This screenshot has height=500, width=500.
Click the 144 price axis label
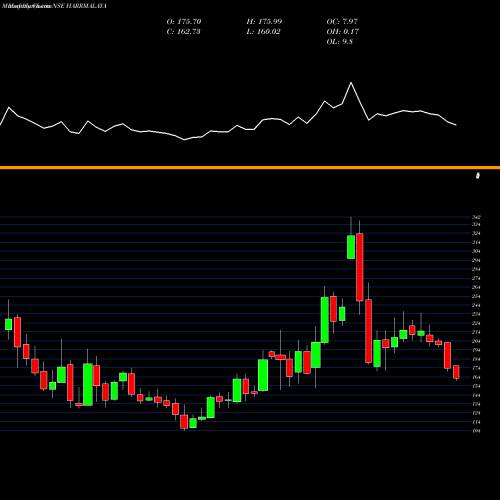pyautogui.click(x=476, y=395)
